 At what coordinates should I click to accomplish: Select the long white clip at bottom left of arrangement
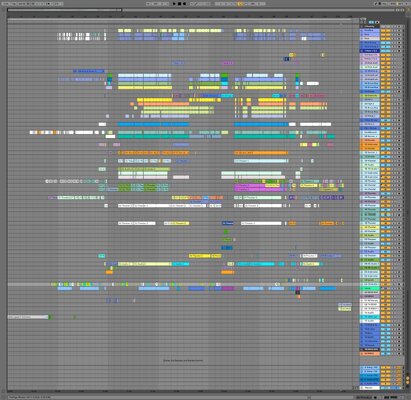[28, 317]
